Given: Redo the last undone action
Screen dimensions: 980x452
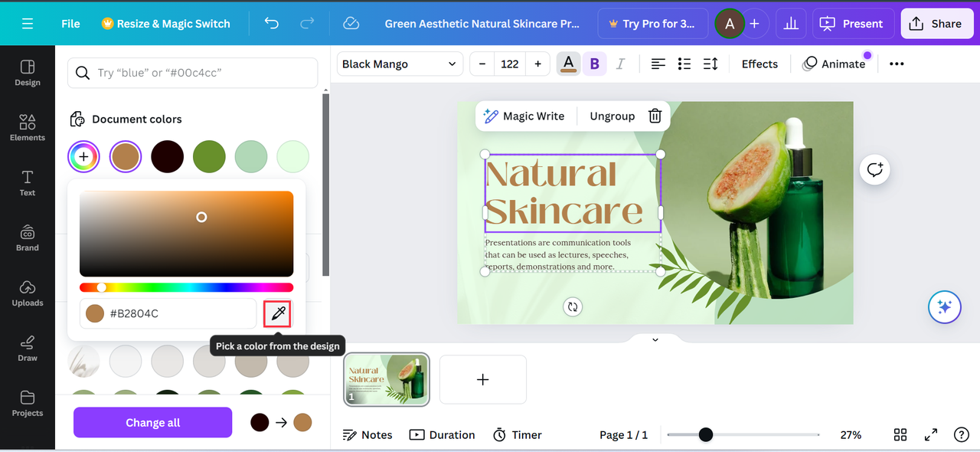Looking at the screenshot, I should (x=307, y=24).
